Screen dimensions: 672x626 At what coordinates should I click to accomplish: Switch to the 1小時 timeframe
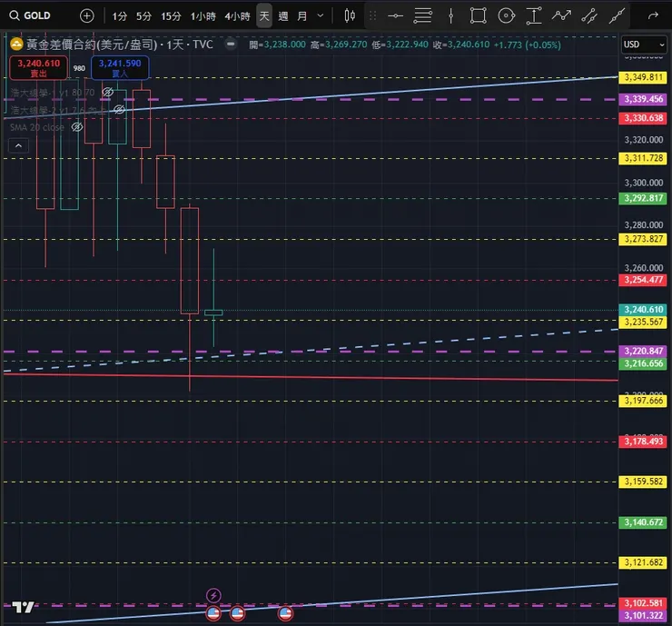(x=203, y=16)
